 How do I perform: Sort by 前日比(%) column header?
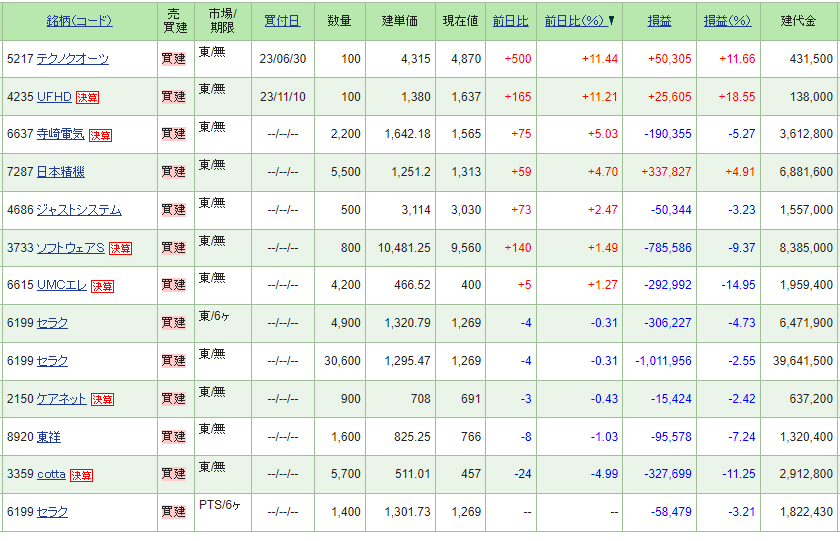point(574,21)
